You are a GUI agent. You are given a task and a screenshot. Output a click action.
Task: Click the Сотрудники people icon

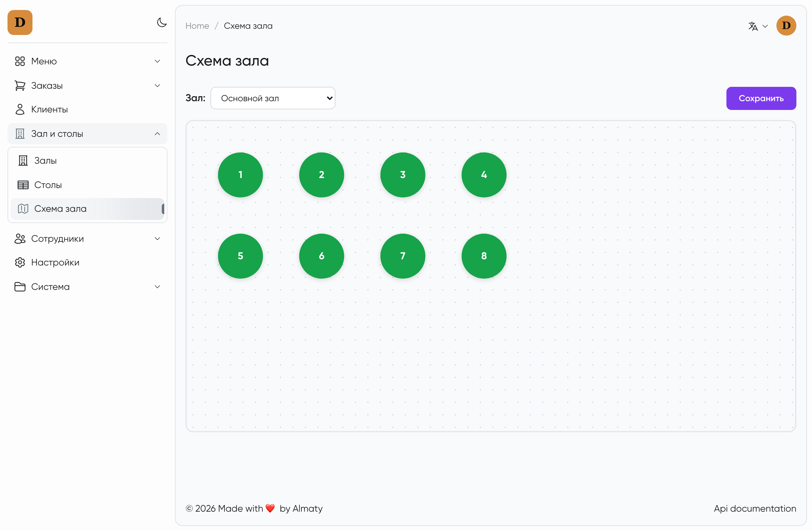pos(20,239)
